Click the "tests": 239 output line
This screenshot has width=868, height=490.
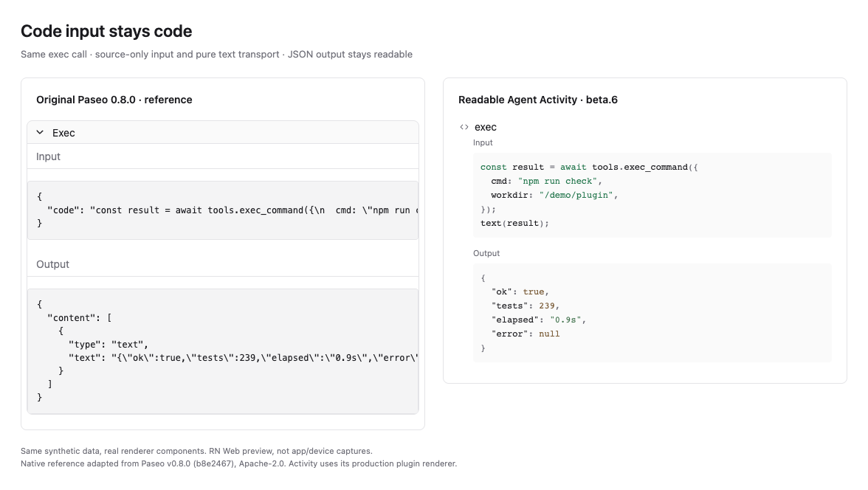click(x=526, y=306)
